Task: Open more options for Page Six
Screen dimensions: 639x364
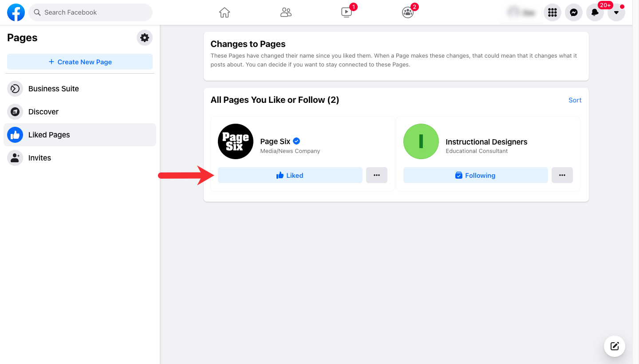Action: (x=377, y=175)
